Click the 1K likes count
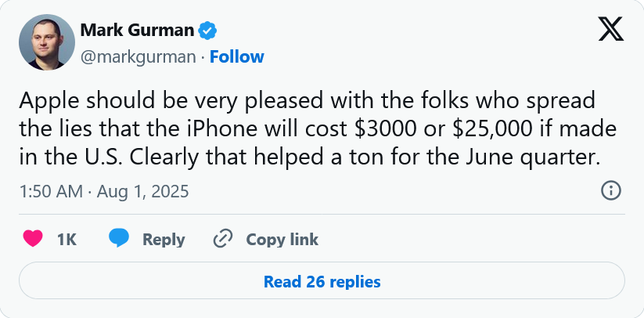This screenshot has height=318, width=644. tap(67, 240)
